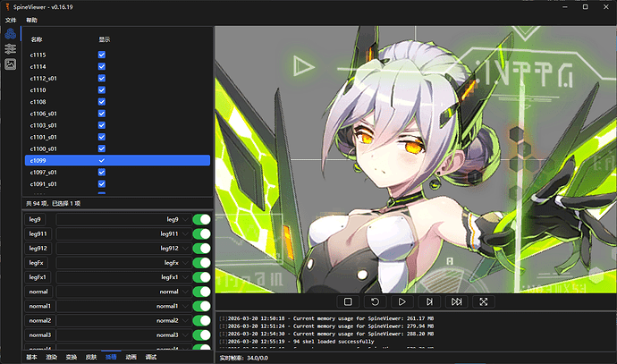This screenshot has height=364, width=617.
Task: Step forward one frame
Action: 429,302
